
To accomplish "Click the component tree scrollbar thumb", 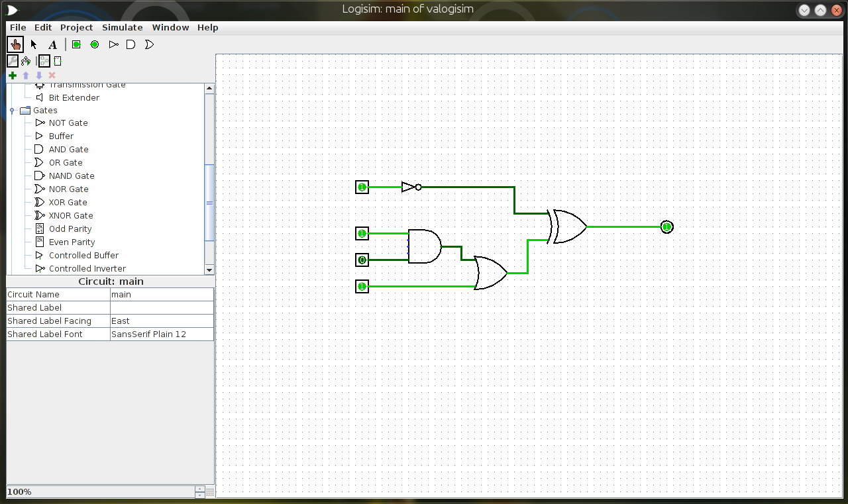I will 209,203.
